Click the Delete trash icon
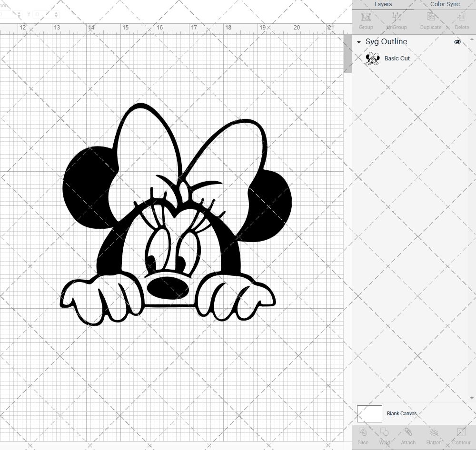Image resolution: width=476 pixels, height=450 pixels. click(462, 17)
